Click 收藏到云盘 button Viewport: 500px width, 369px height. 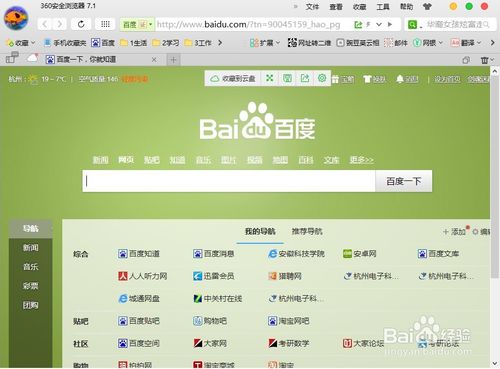coord(233,79)
